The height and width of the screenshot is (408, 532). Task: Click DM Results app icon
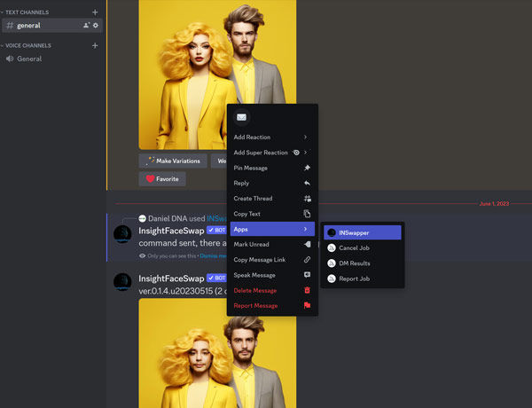(332, 263)
